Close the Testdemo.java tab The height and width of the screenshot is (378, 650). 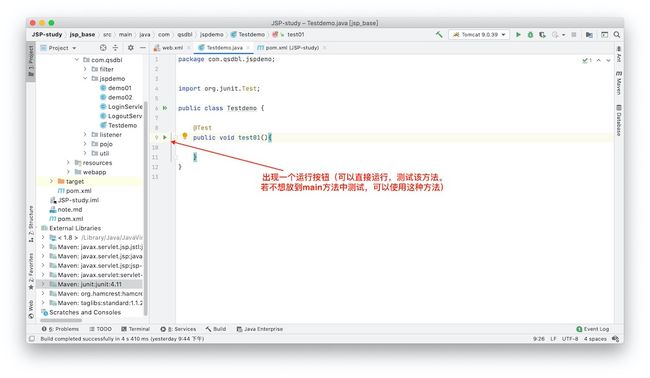pyautogui.click(x=248, y=48)
